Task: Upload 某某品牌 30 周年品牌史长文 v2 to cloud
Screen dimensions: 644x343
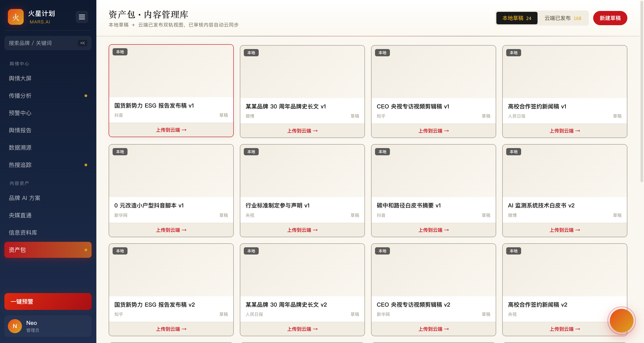Action: tap(302, 329)
